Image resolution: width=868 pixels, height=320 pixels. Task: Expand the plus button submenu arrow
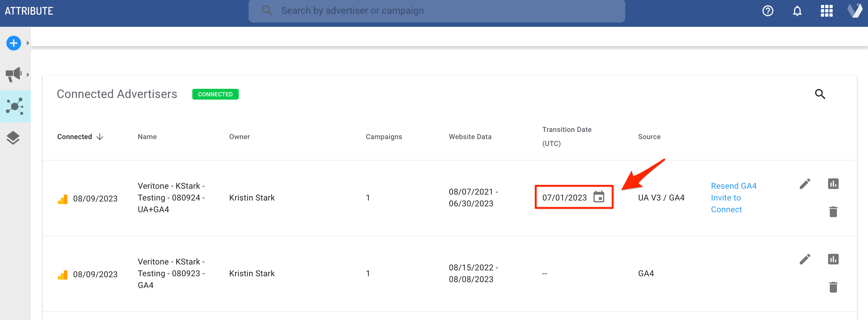click(27, 43)
